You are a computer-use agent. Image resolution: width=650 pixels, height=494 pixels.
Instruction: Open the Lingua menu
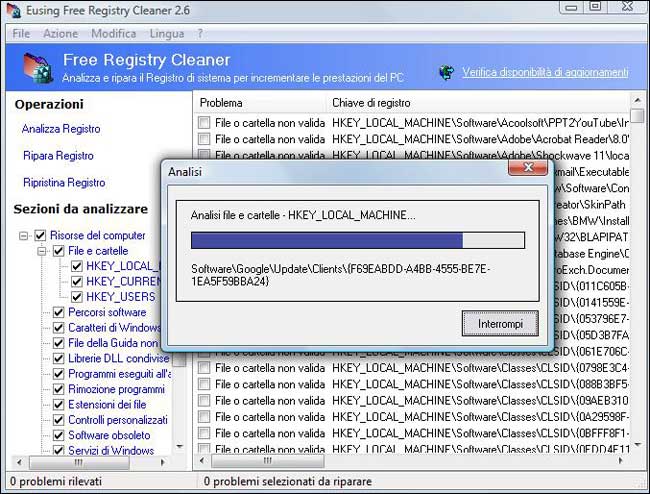(166, 33)
